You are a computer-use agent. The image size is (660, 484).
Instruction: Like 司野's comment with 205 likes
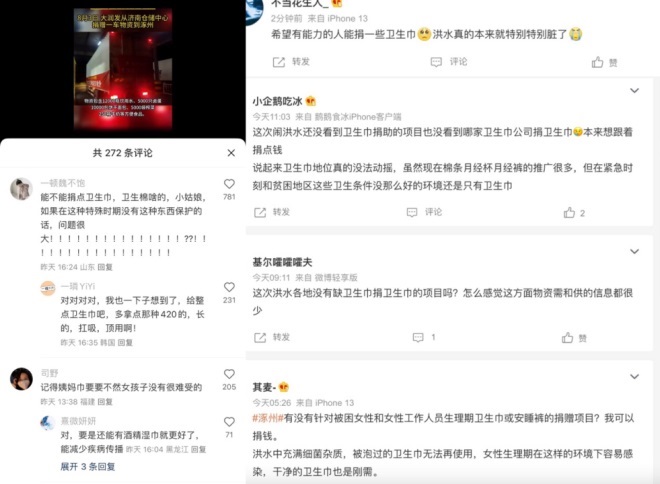[229, 374]
